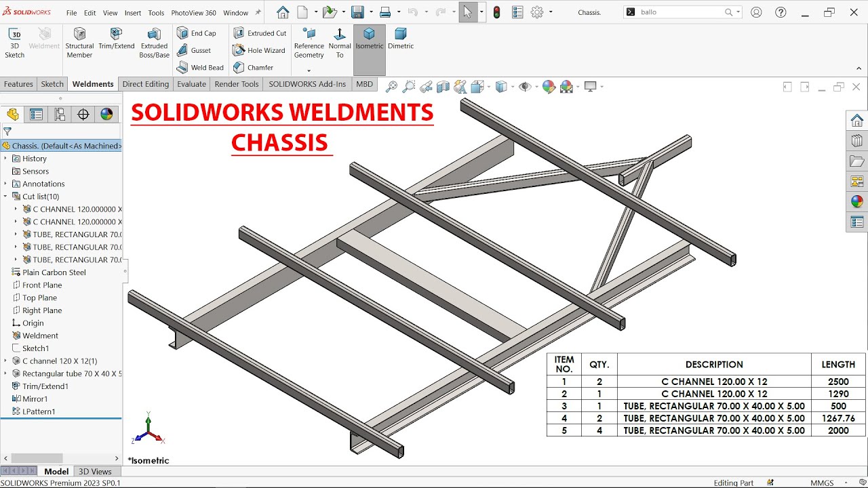
Task: Expand the Annotations tree node
Action: 5,184
